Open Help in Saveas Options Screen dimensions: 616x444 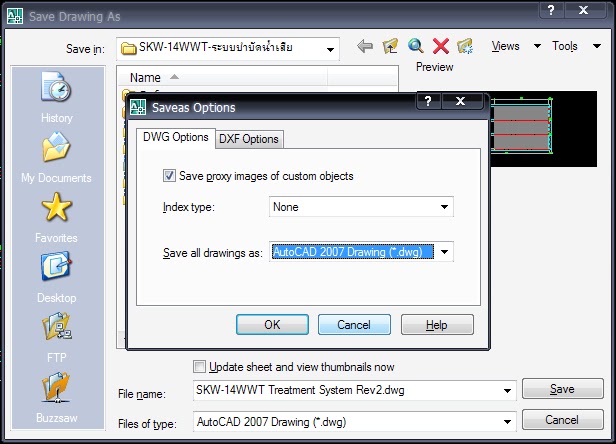pos(437,325)
